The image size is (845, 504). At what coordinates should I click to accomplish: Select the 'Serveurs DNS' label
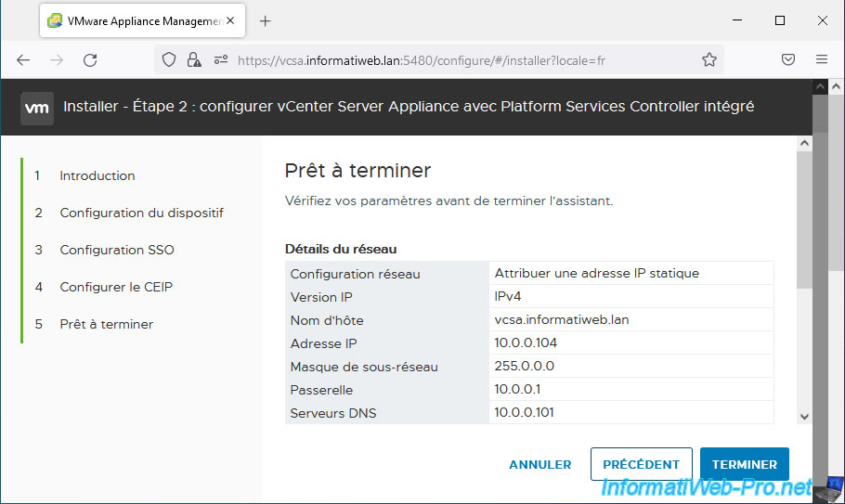333,413
